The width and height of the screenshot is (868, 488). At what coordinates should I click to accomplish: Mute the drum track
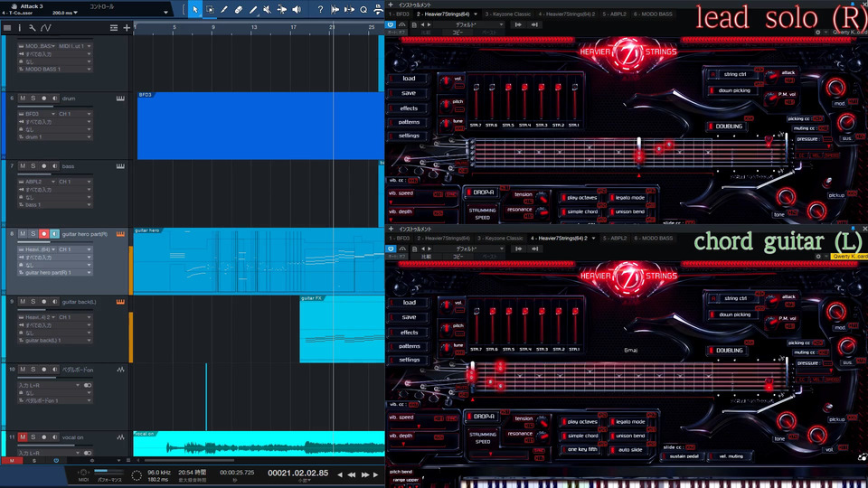coord(23,99)
